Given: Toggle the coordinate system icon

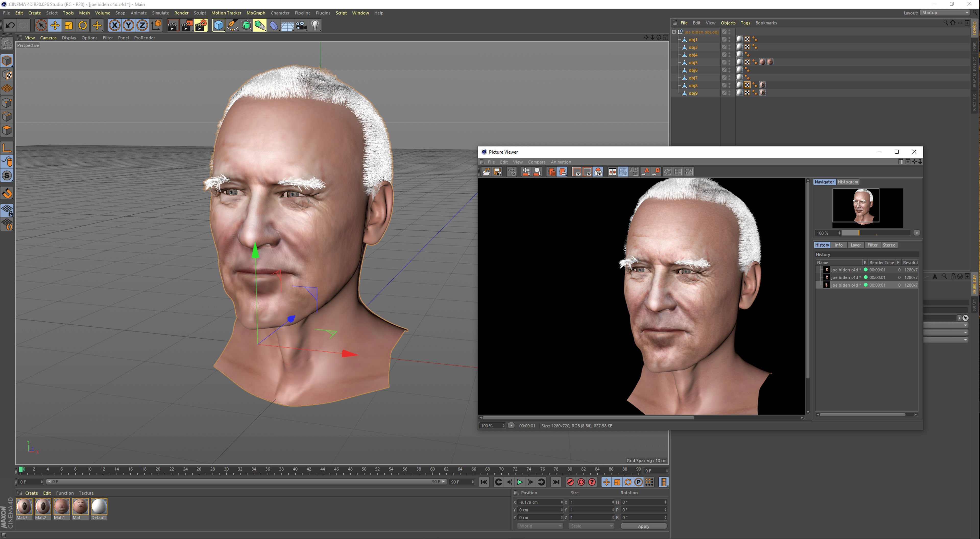Looking at the screenshot, I should [x=156, y=26].
